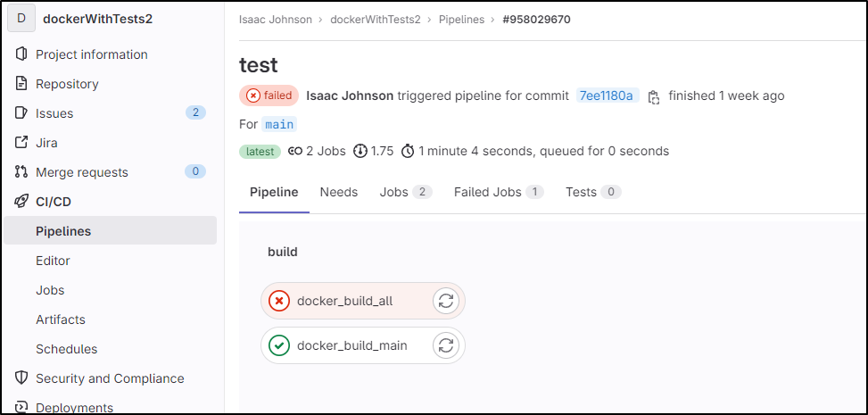868x415 pixels.
Task: Open the main branch link
Action: (279, 124)
